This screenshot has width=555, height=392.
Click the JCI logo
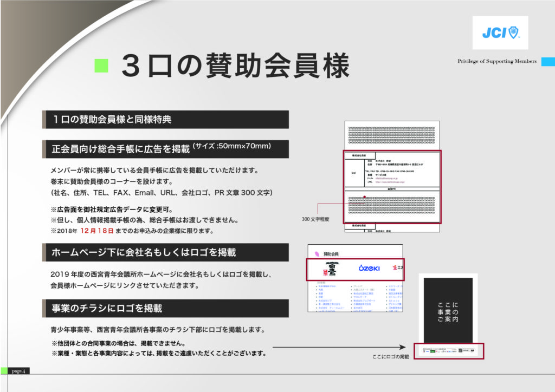[500, 32]
